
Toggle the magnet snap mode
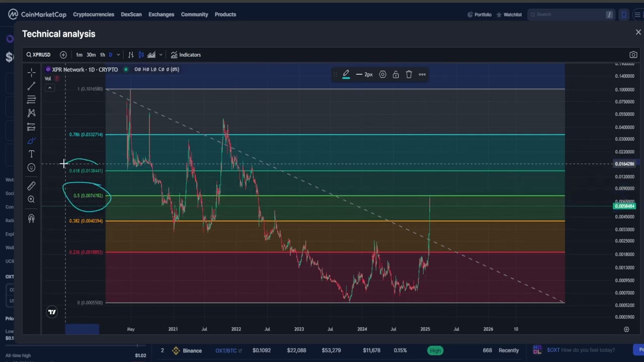[31, 218]
